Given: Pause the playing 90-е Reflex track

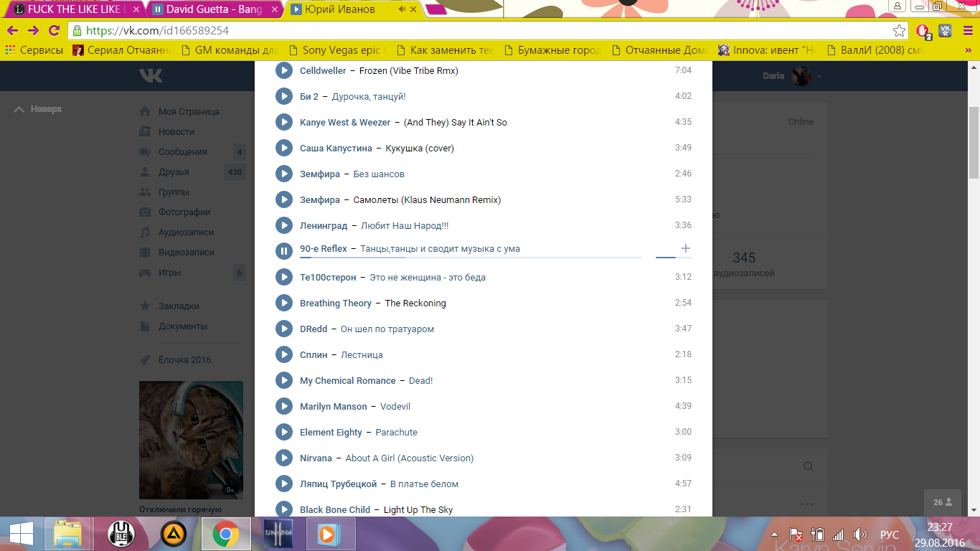Looking at the screenshot, I should pos(284,251).
